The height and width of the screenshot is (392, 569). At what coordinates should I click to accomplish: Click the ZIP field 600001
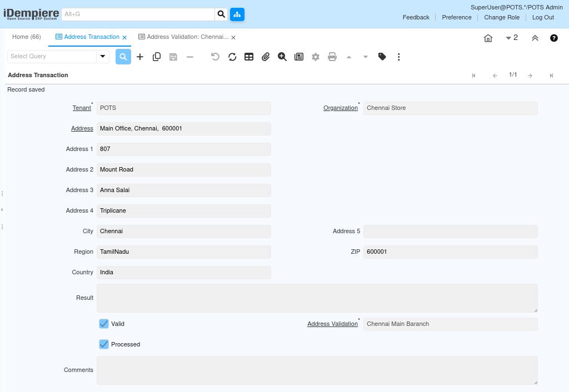[x=450, y=252]
